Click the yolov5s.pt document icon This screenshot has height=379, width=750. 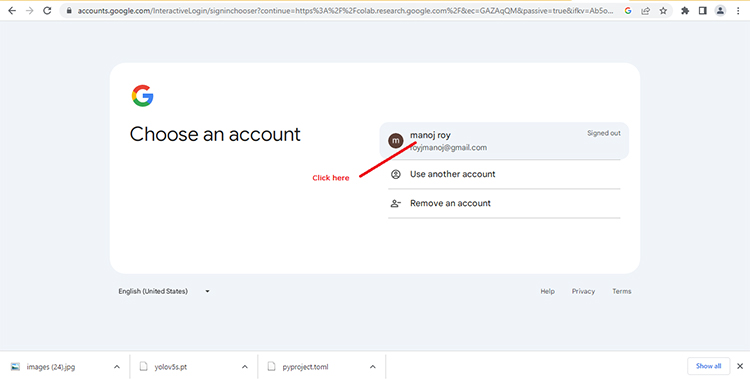tap(143, 367)
